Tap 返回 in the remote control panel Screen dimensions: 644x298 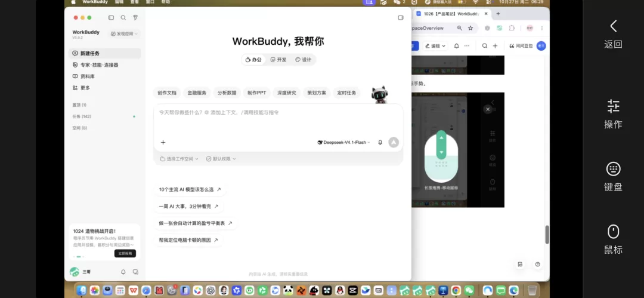[x=613, y=34]
